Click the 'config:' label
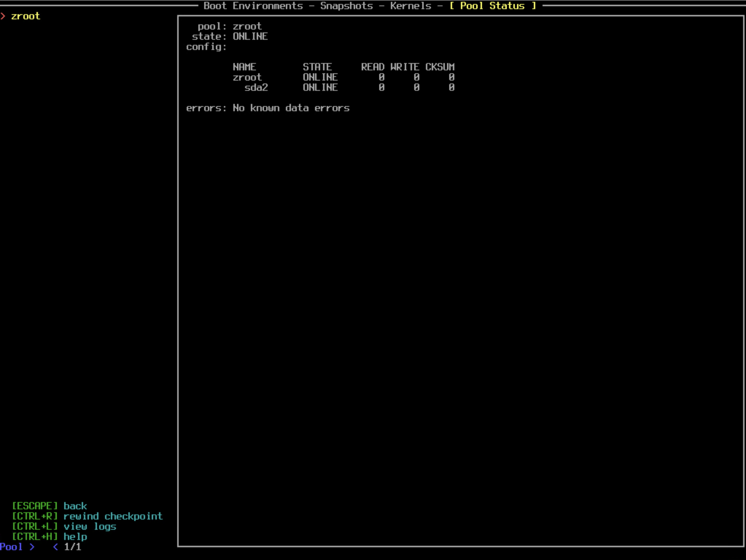The image size is (746, 560). [206, 47]
